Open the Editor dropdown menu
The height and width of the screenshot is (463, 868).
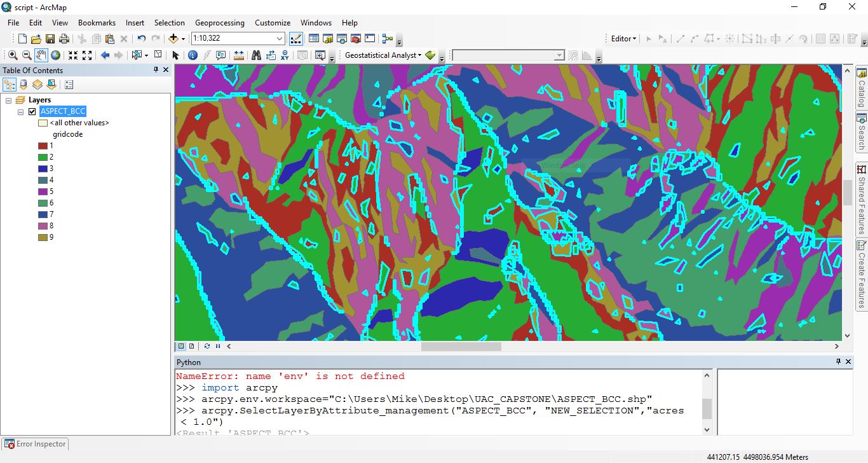click(624, 39)
